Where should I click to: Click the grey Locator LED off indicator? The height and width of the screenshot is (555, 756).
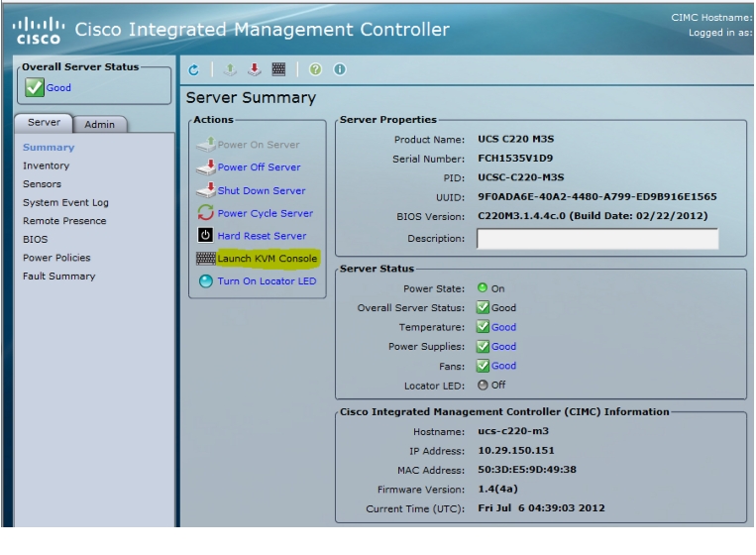click(x=483, y=385)
